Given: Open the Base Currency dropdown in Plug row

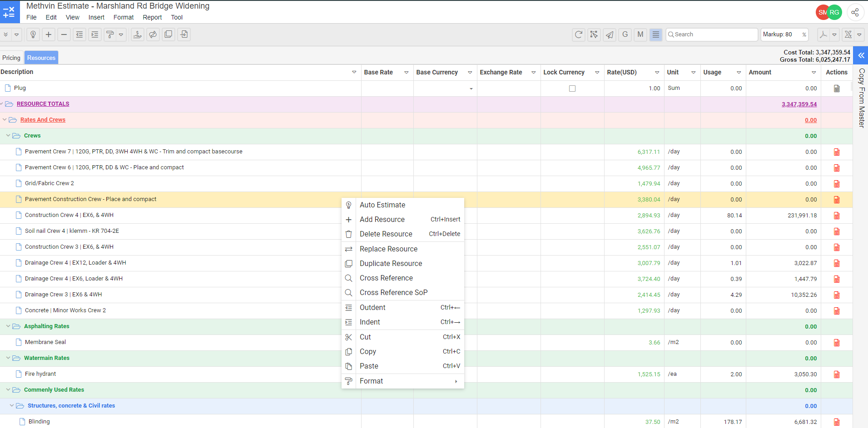Looking at the screenshot, I should [471, 89].
